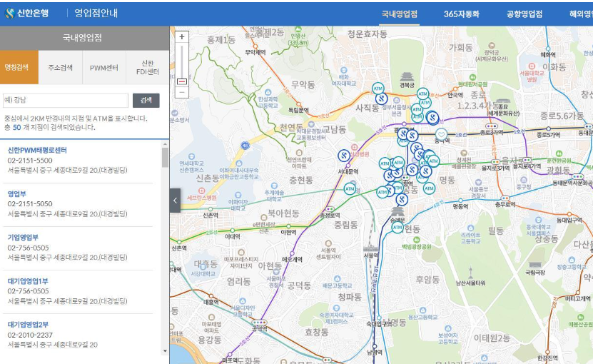The height and width of the screenshot is (364, 593).
Task: Open the ATM marker above 사직동 on orange line
Action: 377,89
